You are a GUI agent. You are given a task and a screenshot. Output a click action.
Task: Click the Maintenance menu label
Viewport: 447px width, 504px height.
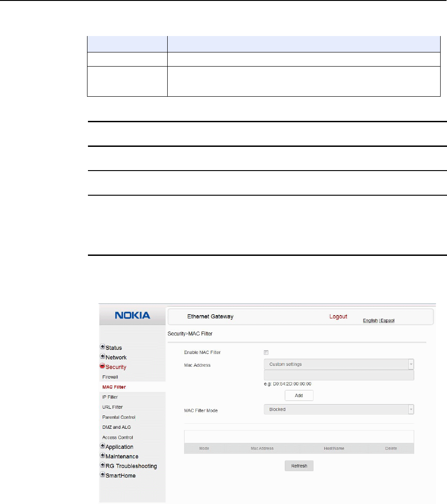(122, 457)
